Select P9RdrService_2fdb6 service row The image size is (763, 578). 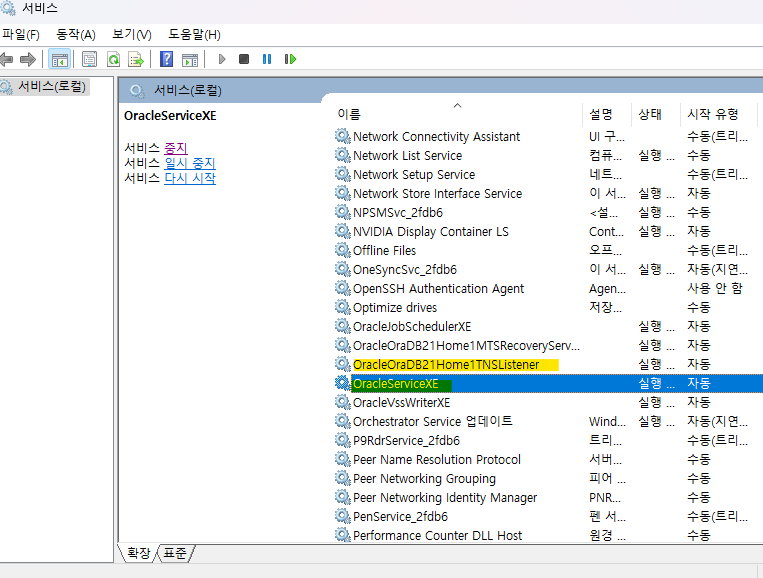[548, 440]
